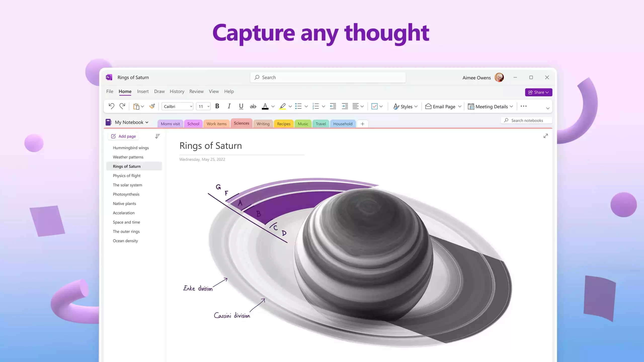Click the Add page button
The height and width of the screenshot is (362, 644).
(x=123, y=136)
